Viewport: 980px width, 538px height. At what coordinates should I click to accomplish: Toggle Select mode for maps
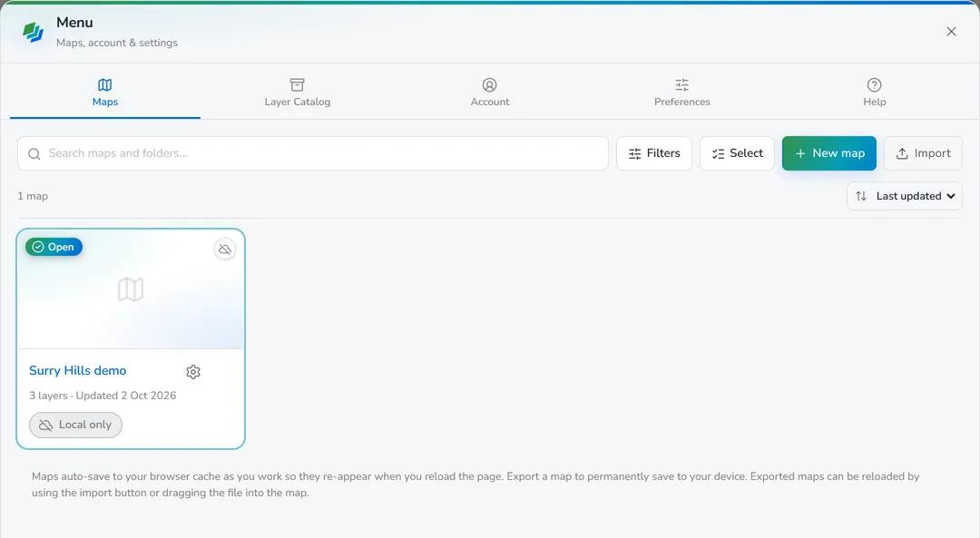tap(737, 153)
